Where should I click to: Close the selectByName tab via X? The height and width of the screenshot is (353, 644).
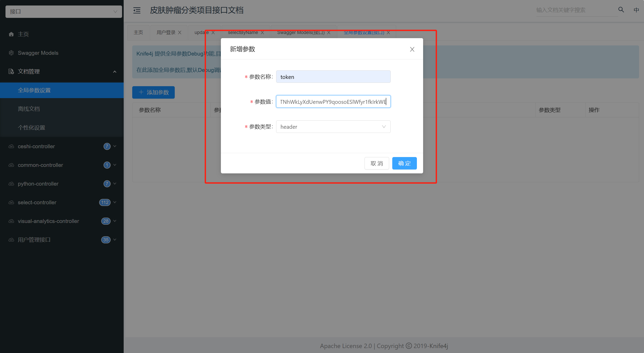click(262, 32)
